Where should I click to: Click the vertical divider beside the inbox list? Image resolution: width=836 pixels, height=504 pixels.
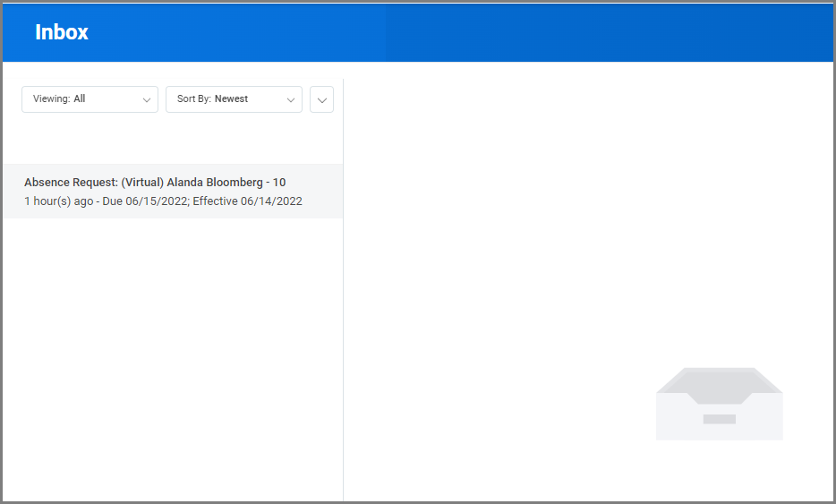pyautogui.click(x=343, y=286)
